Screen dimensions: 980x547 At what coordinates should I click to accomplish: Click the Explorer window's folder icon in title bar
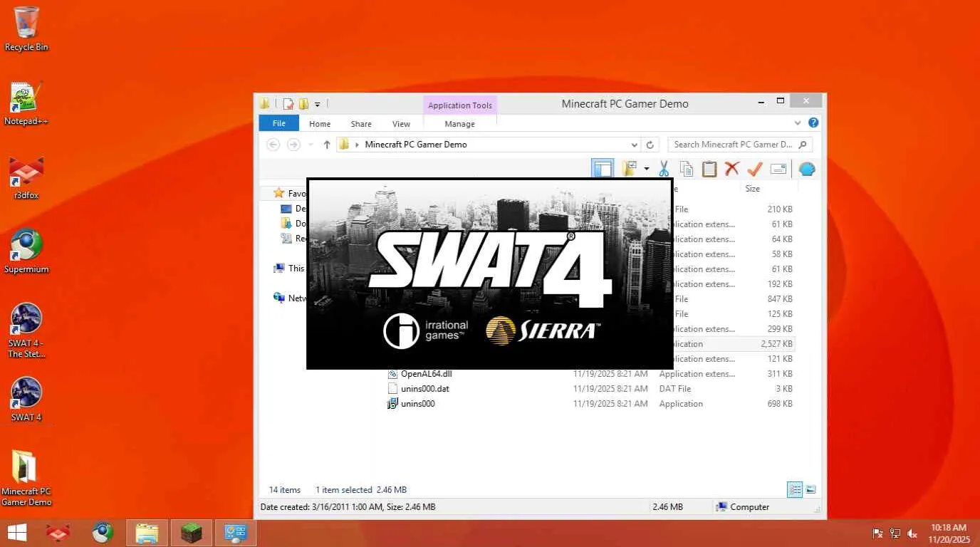point(264,104)
